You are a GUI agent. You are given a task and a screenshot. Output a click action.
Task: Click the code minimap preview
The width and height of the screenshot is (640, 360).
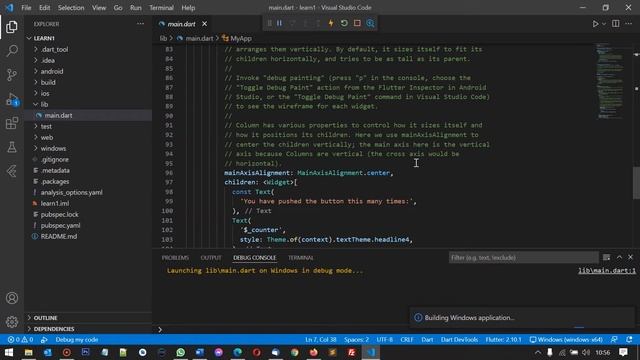coord(611,81)
